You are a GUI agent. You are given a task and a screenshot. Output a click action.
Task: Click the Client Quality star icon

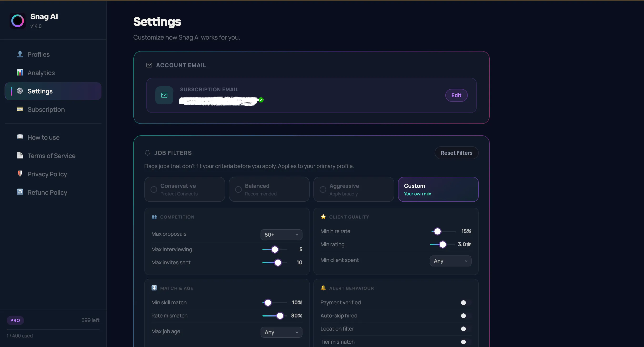[323, 217]
